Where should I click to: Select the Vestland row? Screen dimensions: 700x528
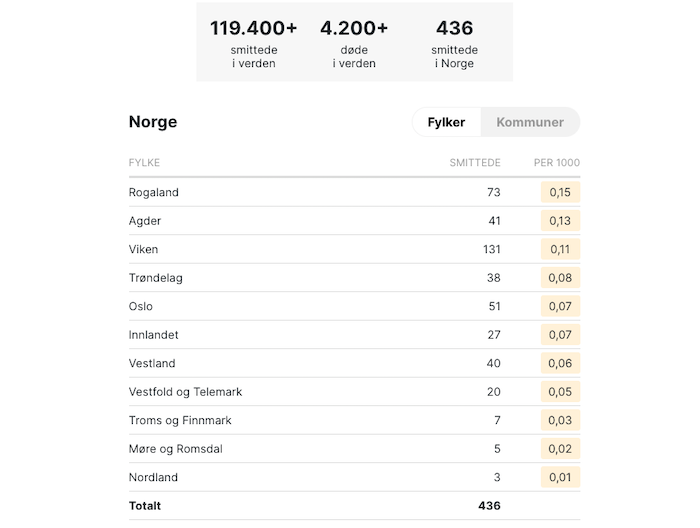[354, 364]
